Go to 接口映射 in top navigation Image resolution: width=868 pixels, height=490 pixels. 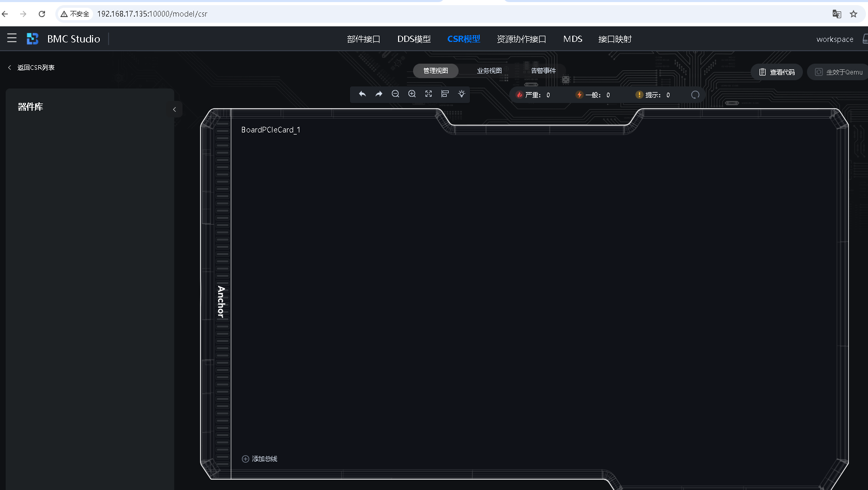point(615,39)
